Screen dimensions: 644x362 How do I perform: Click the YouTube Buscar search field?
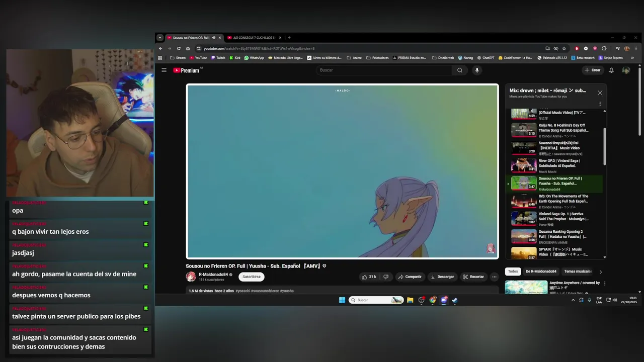coord(385,70)
